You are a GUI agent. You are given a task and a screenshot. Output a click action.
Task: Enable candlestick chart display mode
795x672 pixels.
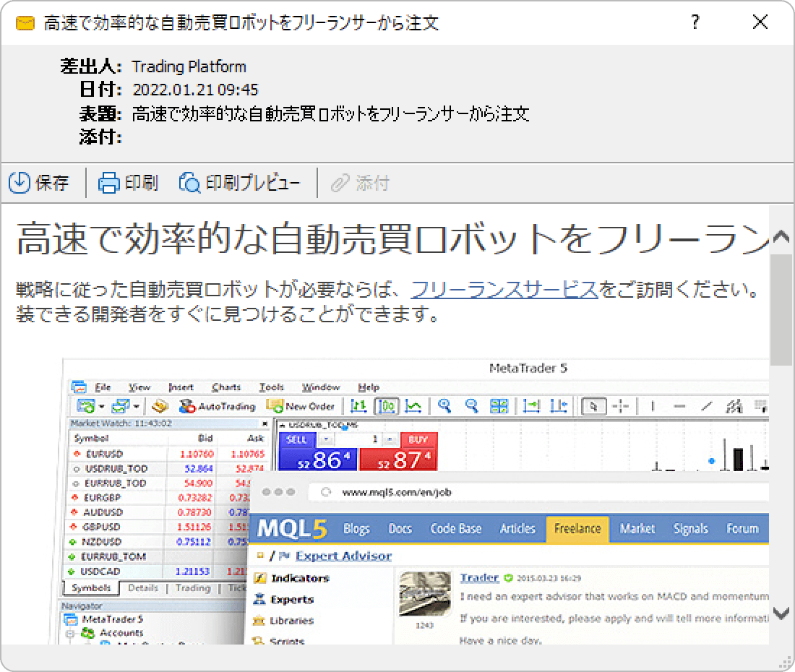pos(387,406)
